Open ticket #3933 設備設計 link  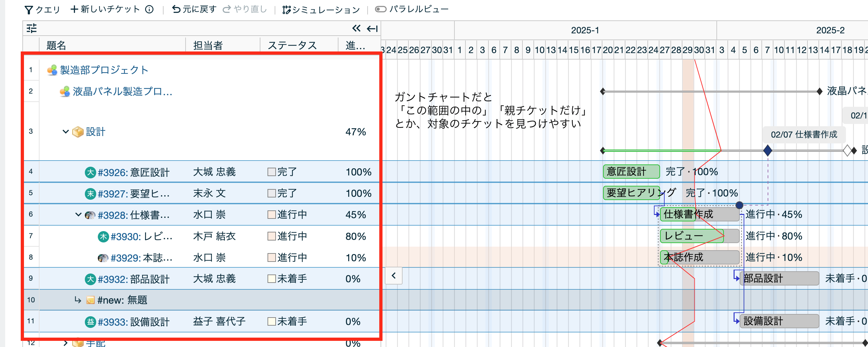pos(133,322)
